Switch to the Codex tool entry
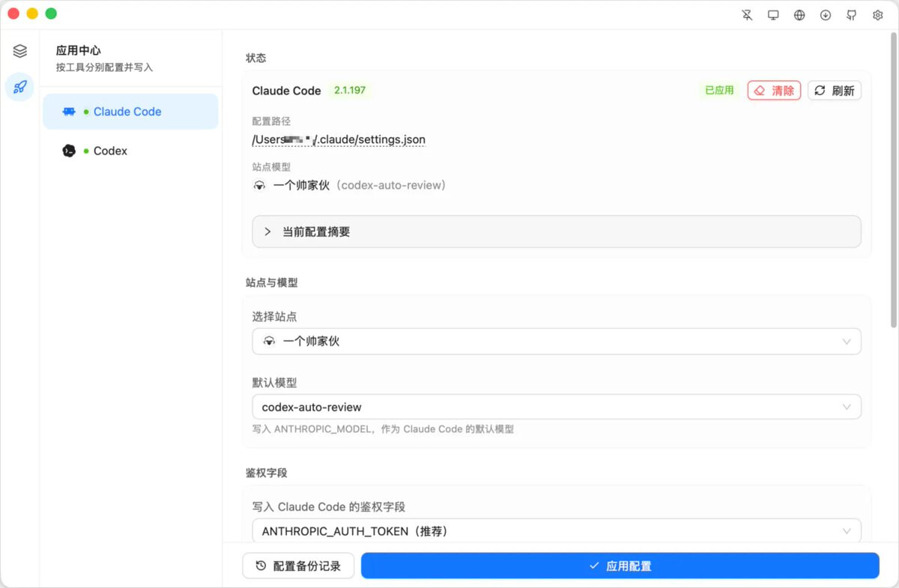 (130, 151)
